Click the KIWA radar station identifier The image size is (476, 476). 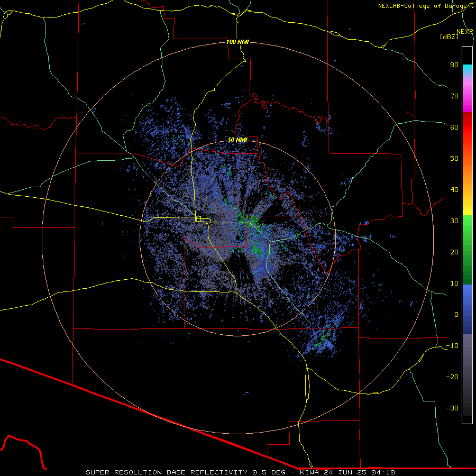tap(310, 472)
